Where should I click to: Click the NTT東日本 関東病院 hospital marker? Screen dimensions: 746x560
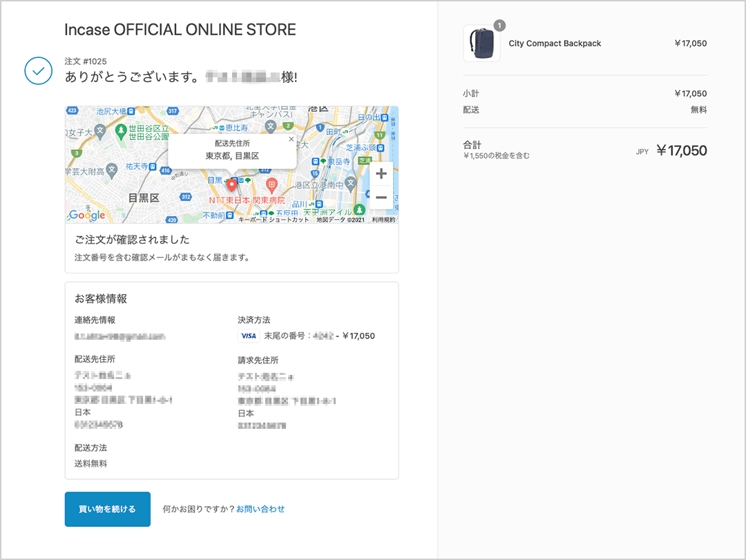[271, 184]
